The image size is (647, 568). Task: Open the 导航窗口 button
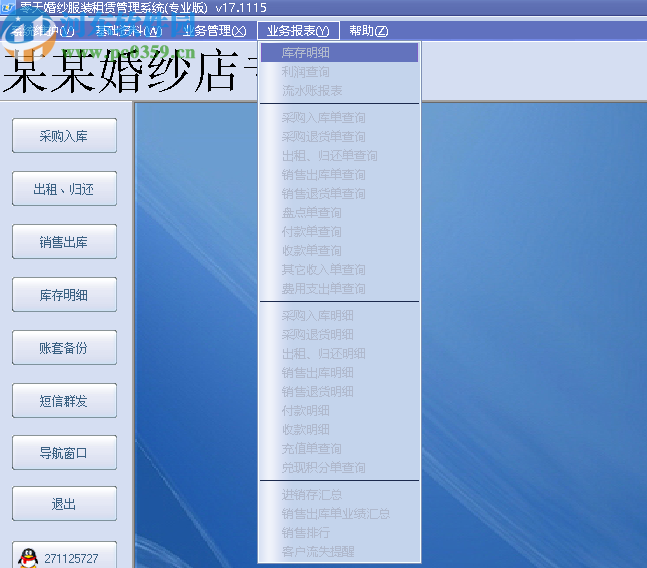click(x=64, y=453)
